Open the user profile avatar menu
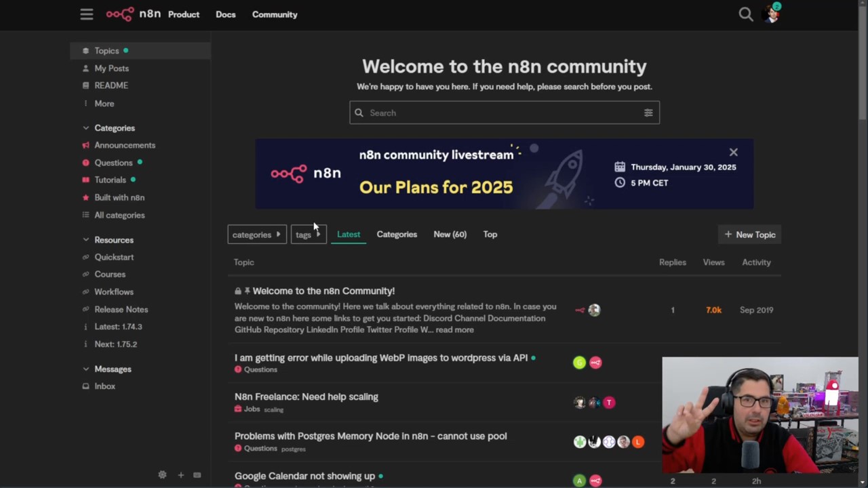Viewport: 868px width, 488px height. [772, 14]
